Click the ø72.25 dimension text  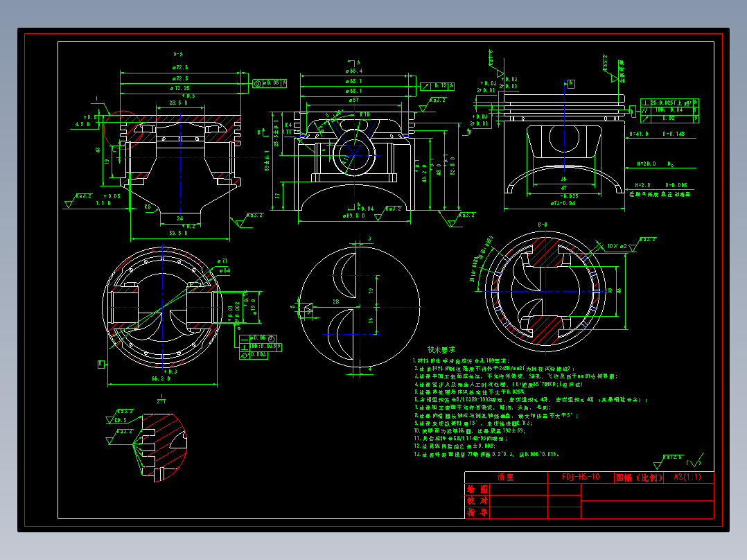[x=180, y=88]
